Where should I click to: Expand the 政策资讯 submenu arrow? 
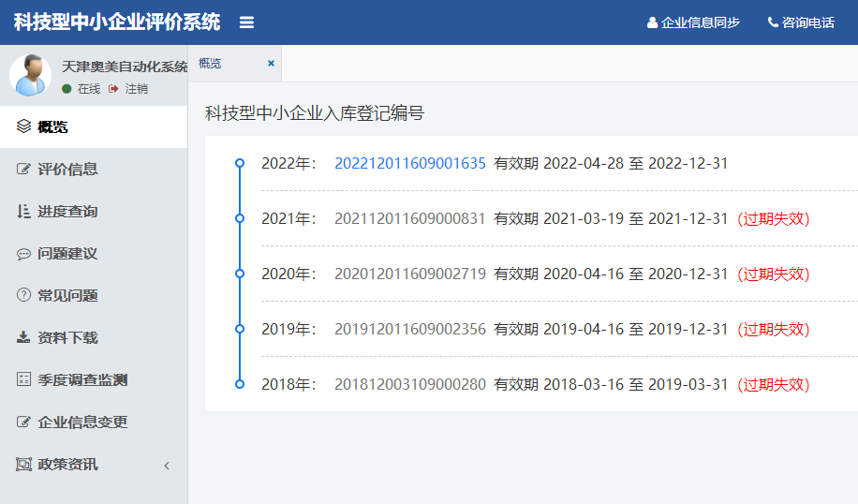point(167,466)
